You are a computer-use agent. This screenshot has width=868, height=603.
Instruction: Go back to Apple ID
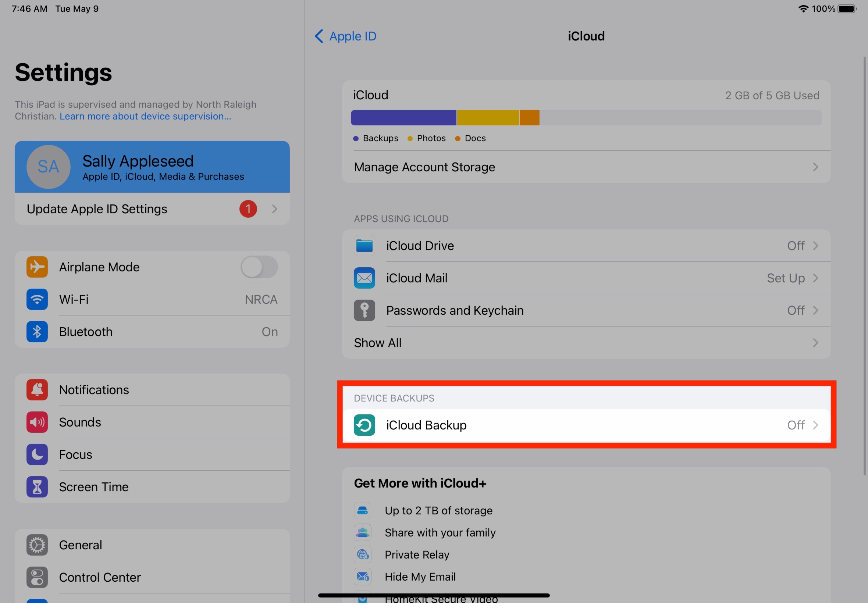coord(345,36)
